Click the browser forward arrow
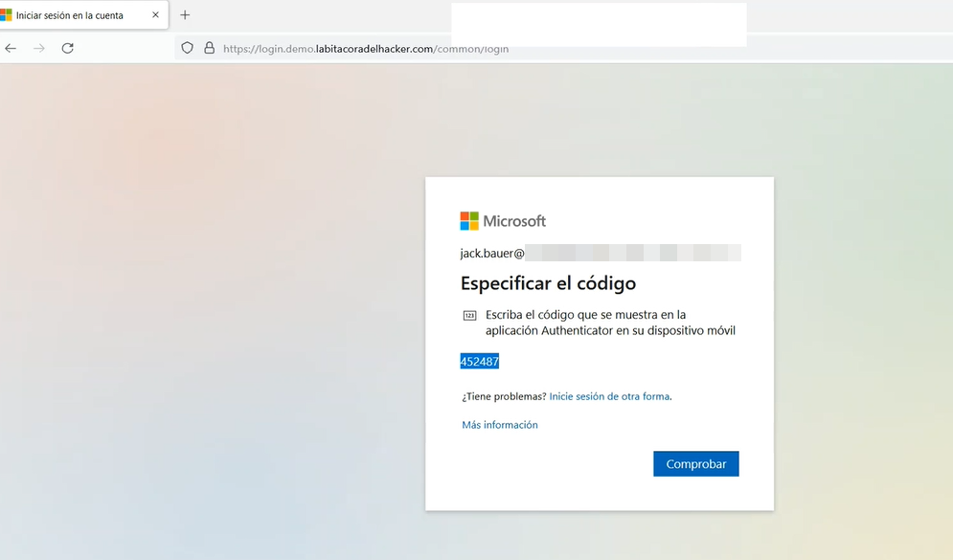 (39, 48)
